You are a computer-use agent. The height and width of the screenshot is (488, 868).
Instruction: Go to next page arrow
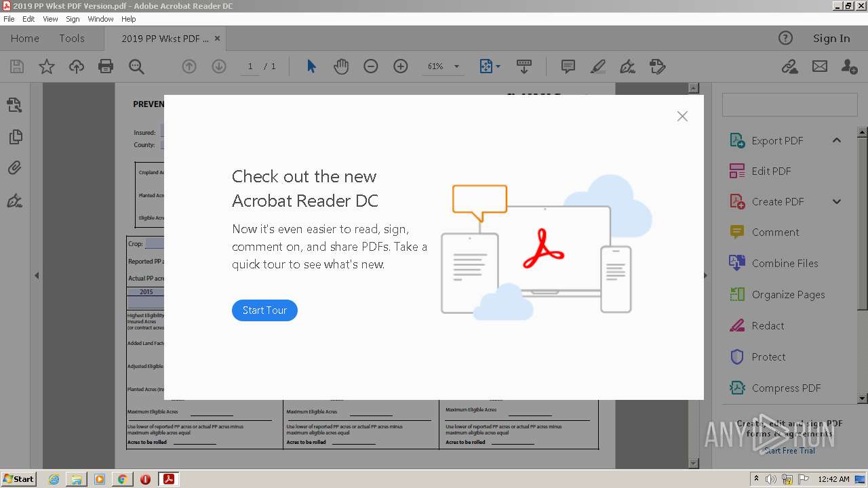[x=218, y=66]
